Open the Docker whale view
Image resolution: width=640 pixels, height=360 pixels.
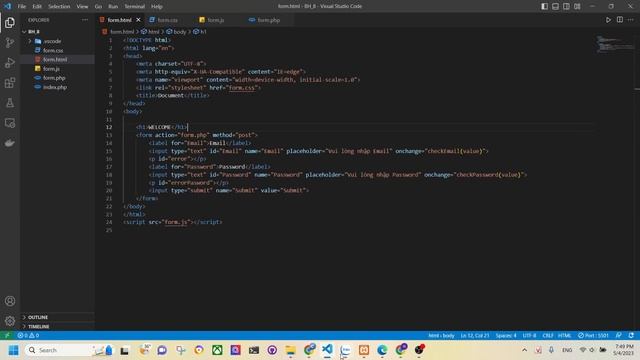(x=10, y=143)
